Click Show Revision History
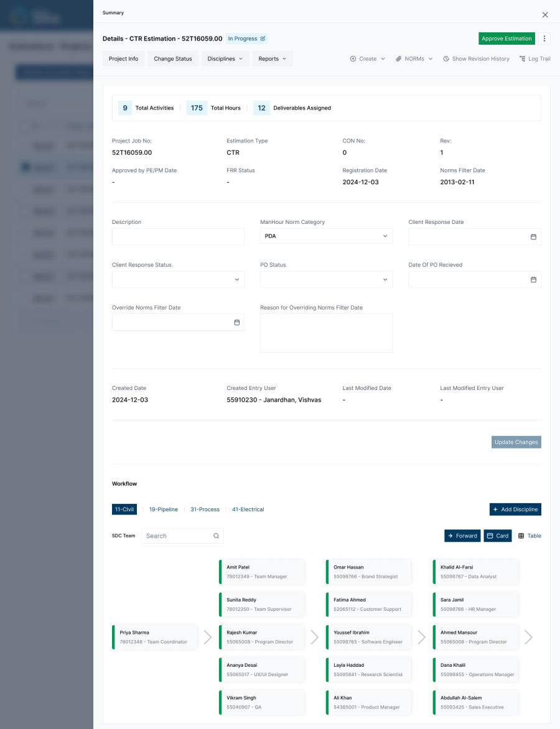Viewport: 560px width, 729px height. pyautogui.click(x=476, y=58)
